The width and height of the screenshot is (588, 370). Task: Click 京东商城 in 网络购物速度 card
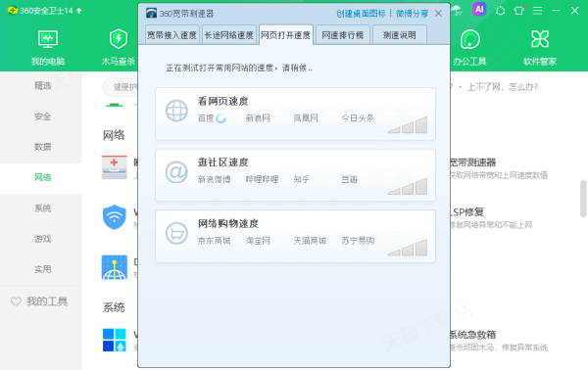coord(214,241)
